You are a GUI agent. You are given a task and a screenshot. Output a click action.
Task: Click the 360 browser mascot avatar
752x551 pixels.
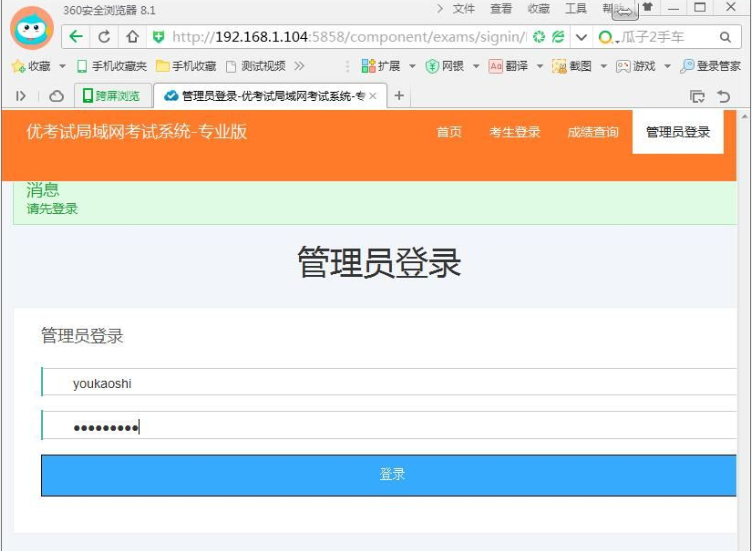click(32, 29)
